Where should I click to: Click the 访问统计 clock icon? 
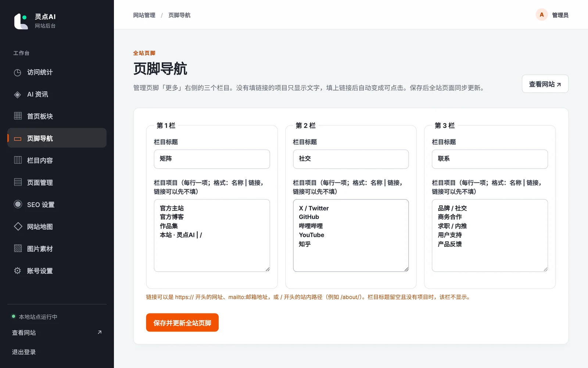point(18,72)
